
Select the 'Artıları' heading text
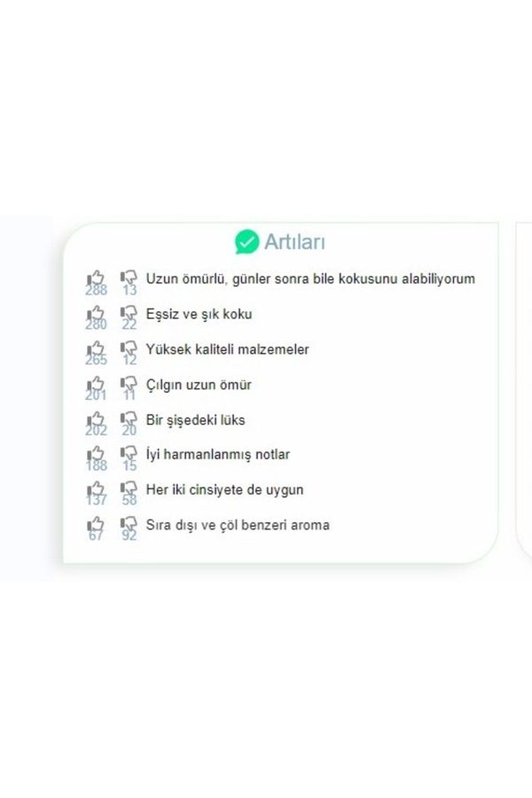[x=294, y=242]
